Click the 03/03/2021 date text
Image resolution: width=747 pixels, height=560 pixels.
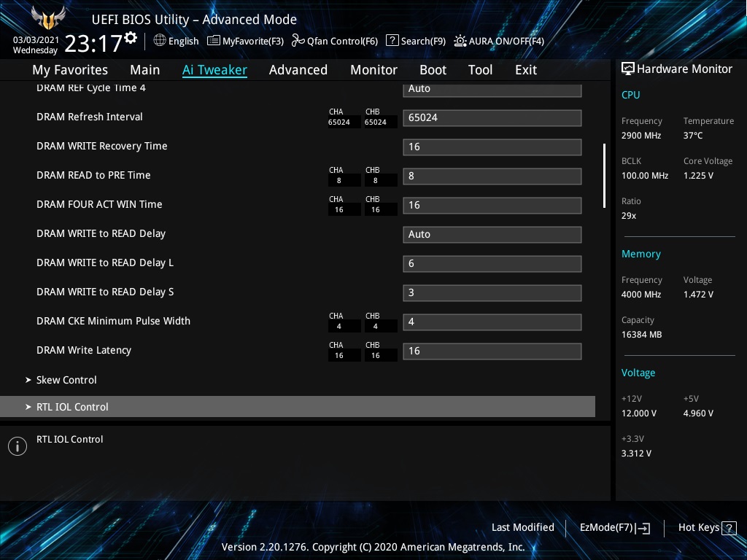(x=36, y=40)
